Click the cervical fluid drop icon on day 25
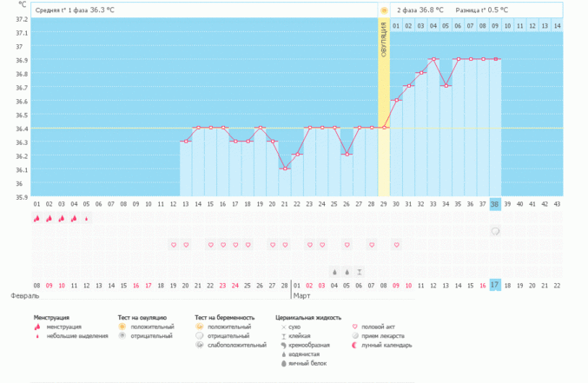 [334, 271]
